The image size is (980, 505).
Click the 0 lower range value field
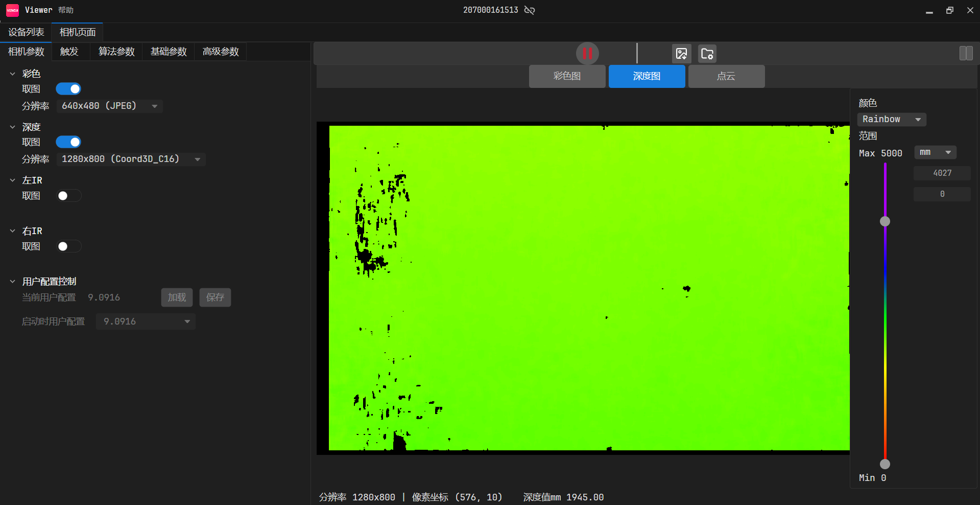click(x=942, y=194)
